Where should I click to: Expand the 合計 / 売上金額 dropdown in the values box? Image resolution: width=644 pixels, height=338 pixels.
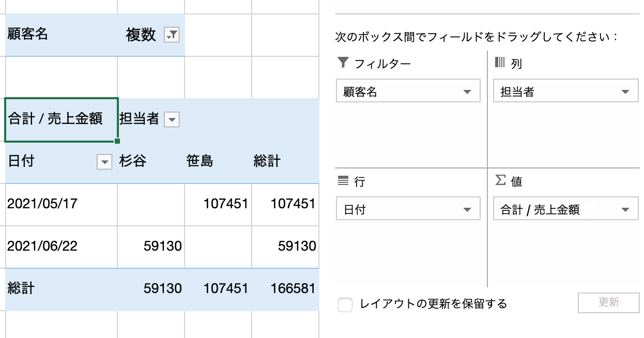pyautogui.click(x=625, y=210)
